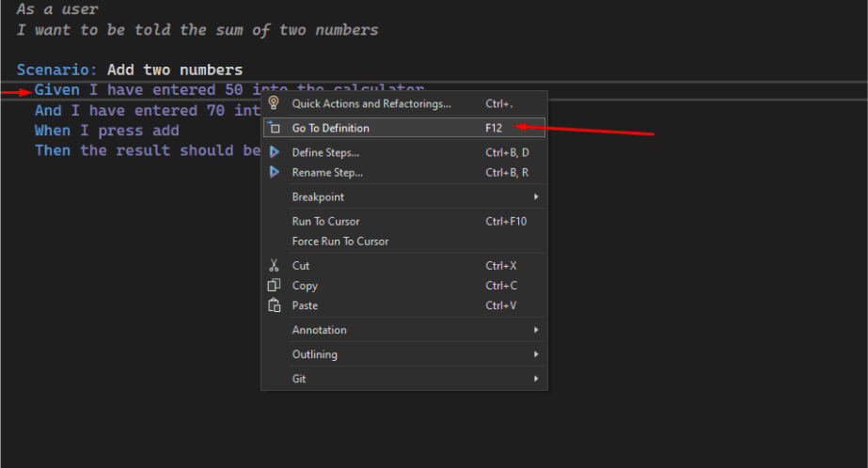Click the Define Steps icon
Screen dimensions: 868x468
click(274, 152)
